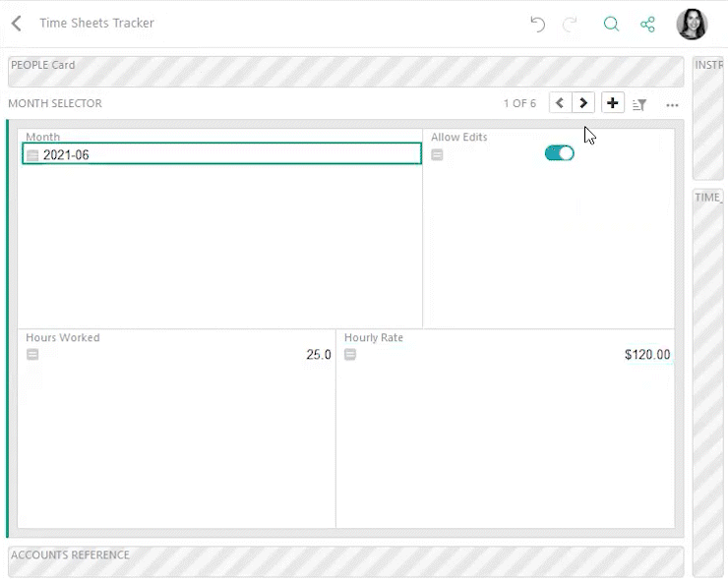
Task: Click the redo icon in header
Action: [x=570, y=24]
